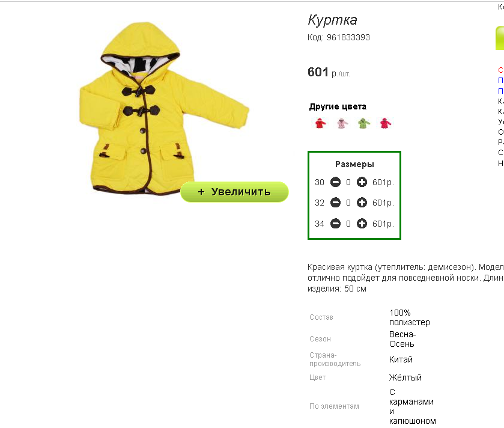Click quantity value for size 34
Screen dimensions: 504x428
coord(348,224)
